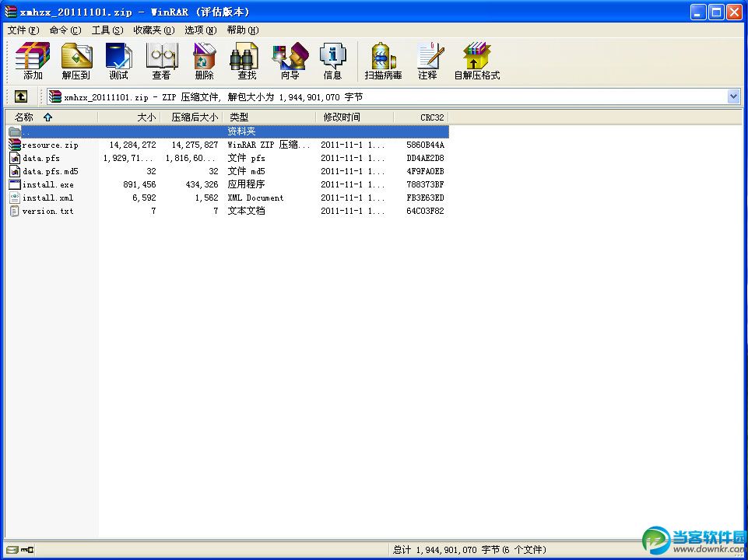Click archive icon in address bar

[x=55, y=96]
